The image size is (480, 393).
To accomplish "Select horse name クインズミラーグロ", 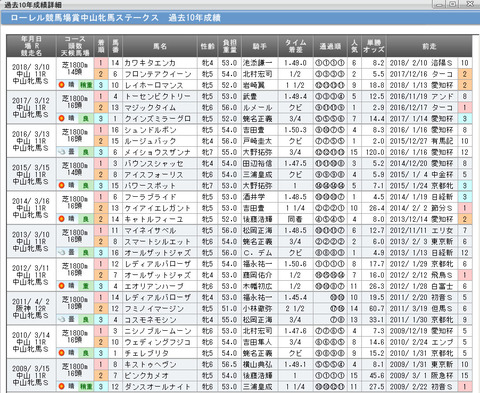I will tap(158, 119).
